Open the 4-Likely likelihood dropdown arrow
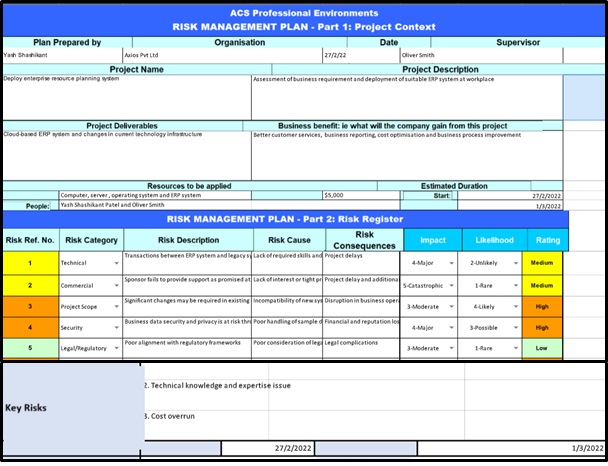Image resolution: width=608 pixels, height=466 pixels. pos(516,307)
